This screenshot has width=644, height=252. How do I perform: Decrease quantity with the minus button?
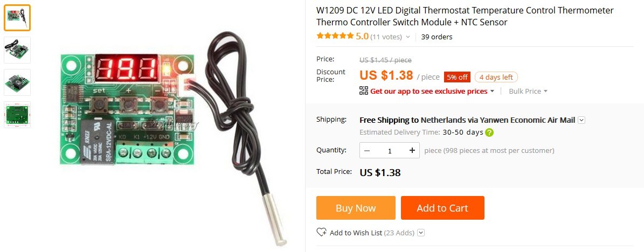pyautogui.click(x=367, y=151)
